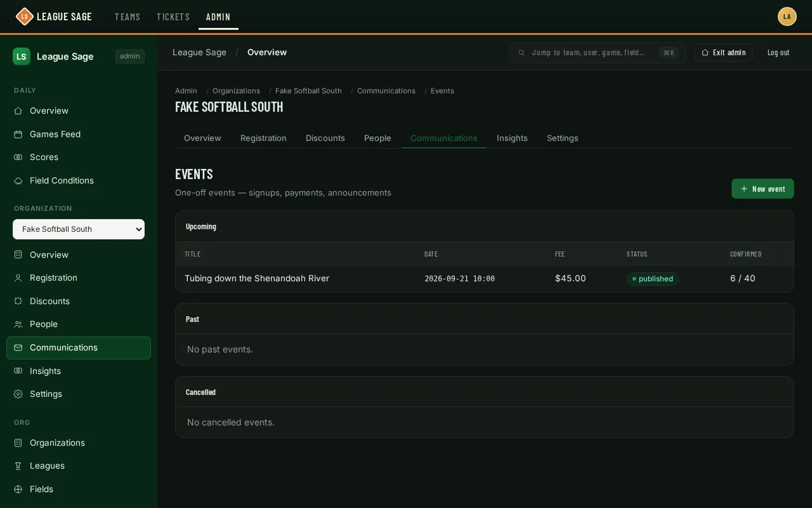Click the Exit admin button
This screenshot has width=812, height=508.
(723, 53)
